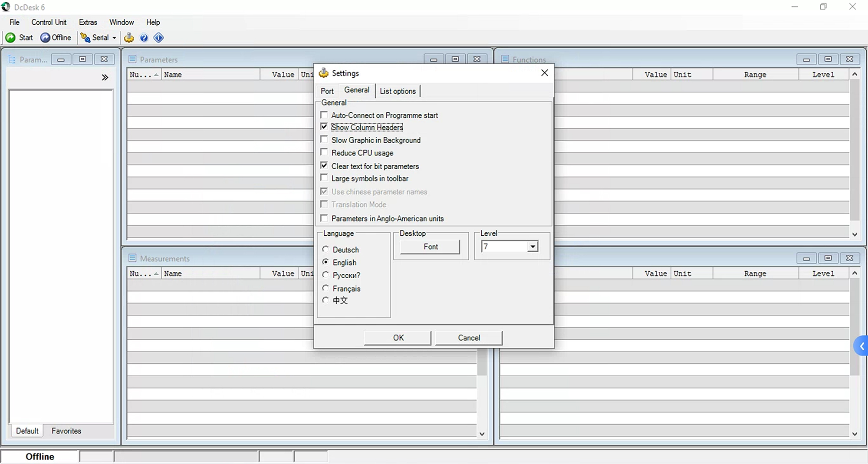Enable Parameters in Anglo-American units
The image size is (868, 464).
click(324, 218)
